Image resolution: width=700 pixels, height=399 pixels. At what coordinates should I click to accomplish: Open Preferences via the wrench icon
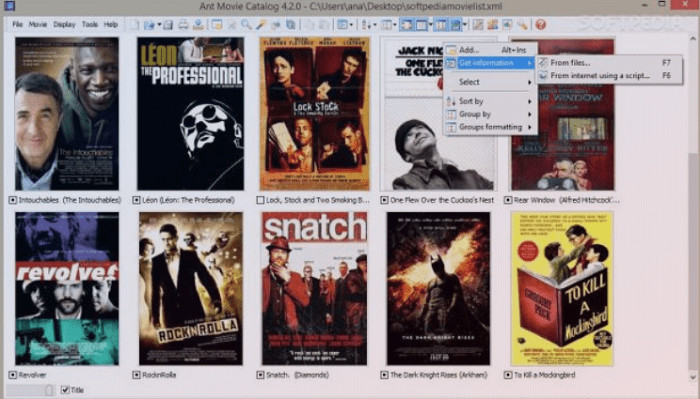coord(522,25)
